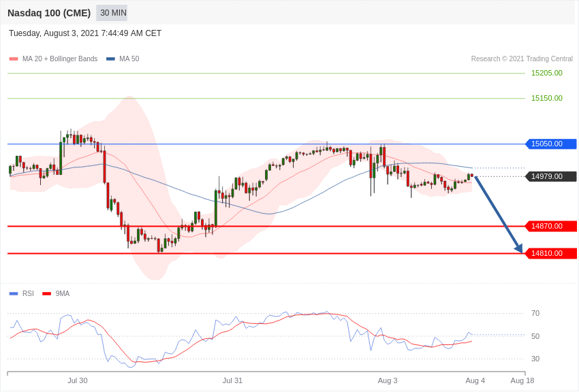Click the MA 20 + Bollinger Bands legend swatch
This screenshot has height=392, width=579.
click(14, 59)
